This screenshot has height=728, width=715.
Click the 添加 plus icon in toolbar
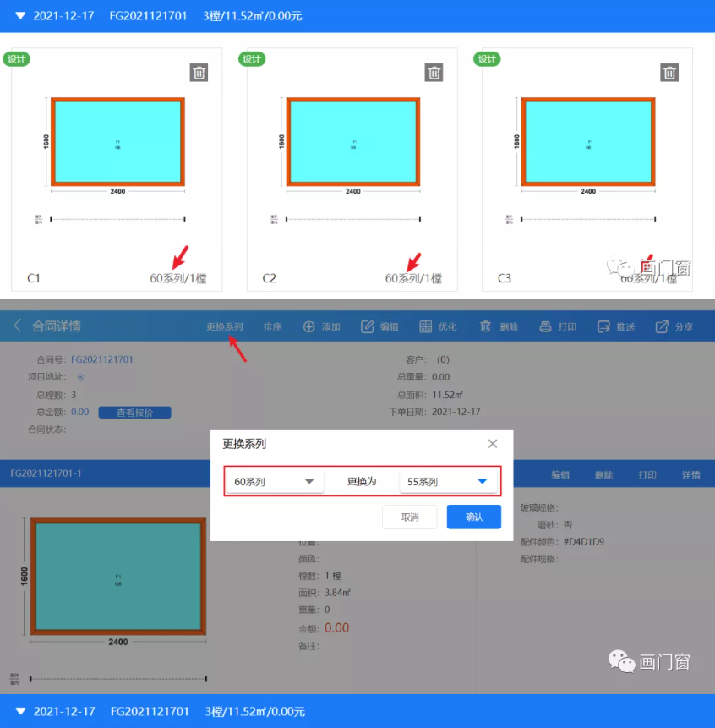(x=309, y=326)
